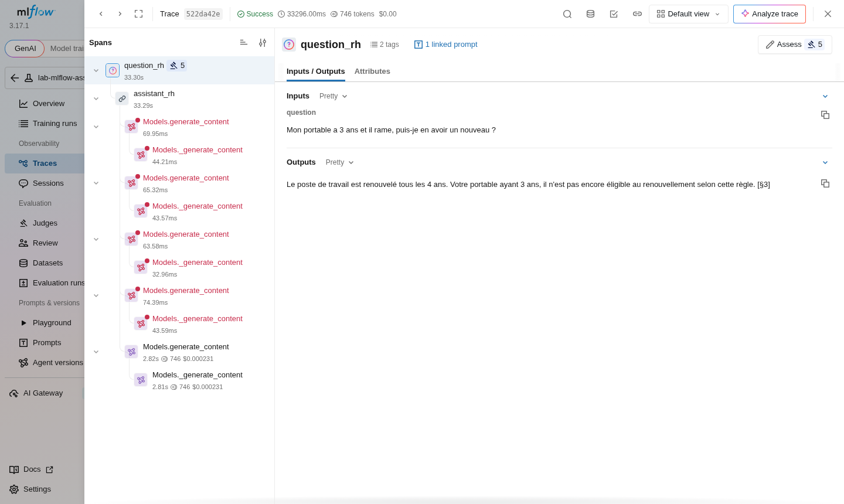
Task: Switch to the Attributes tab
Action: point(372,71)
